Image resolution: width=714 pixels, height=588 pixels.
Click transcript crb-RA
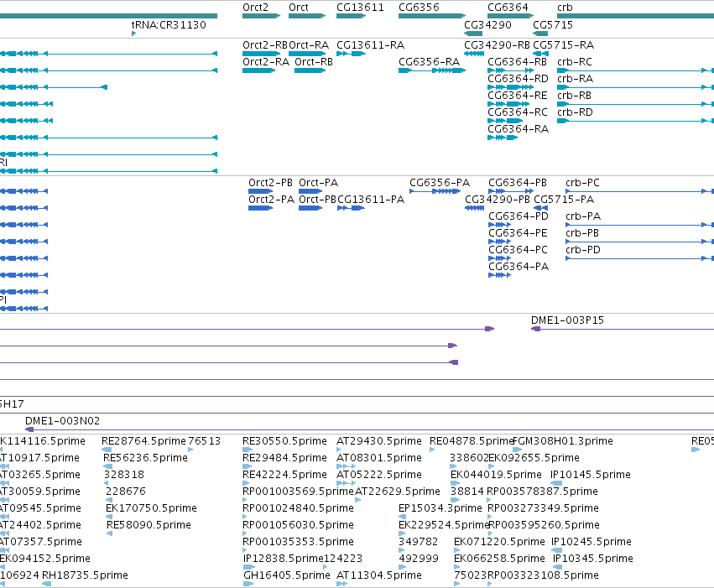[636, 87]
